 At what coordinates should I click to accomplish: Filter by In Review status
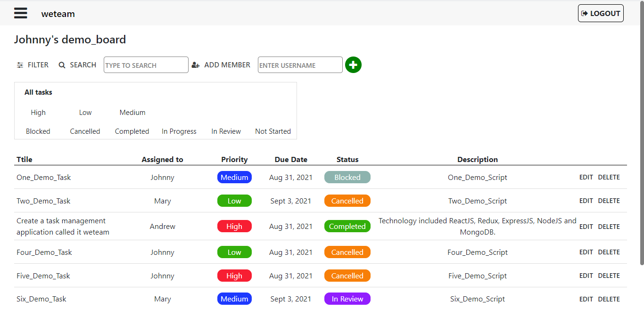pyautogui.click(x=226, y=131)
